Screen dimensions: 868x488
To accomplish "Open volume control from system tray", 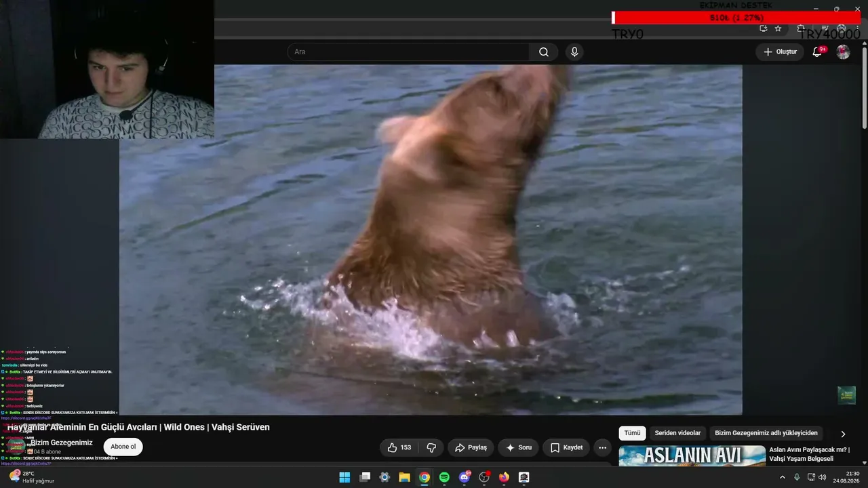I will click(x=823, y=477).
